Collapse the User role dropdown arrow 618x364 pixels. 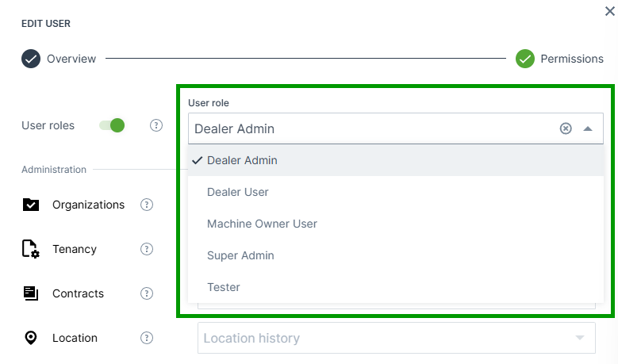588,128
